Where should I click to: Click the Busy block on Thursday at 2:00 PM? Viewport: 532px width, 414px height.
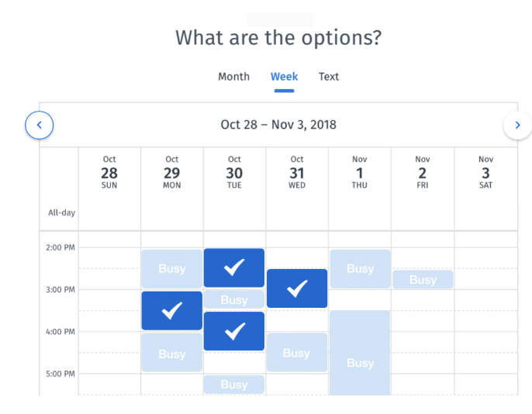[360, 269]
